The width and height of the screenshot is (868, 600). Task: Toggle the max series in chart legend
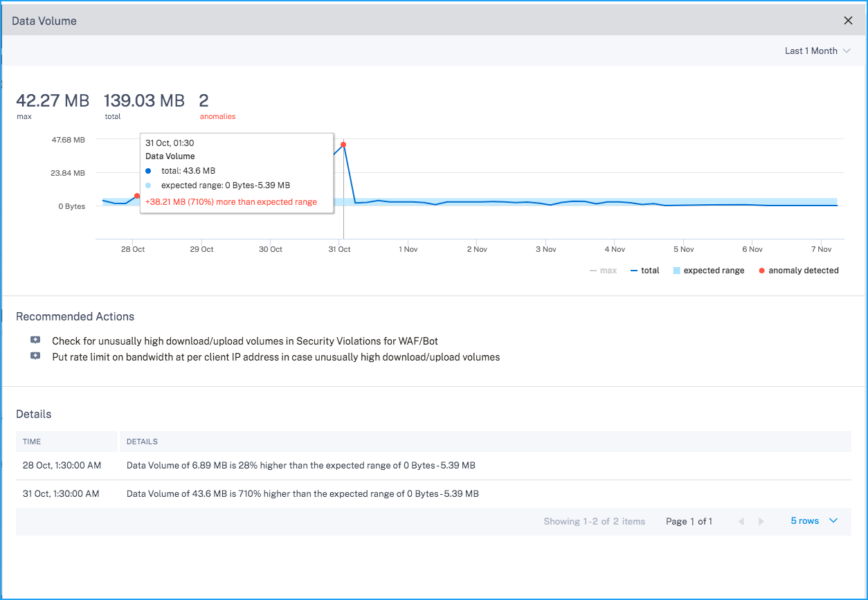pos(603,271)
